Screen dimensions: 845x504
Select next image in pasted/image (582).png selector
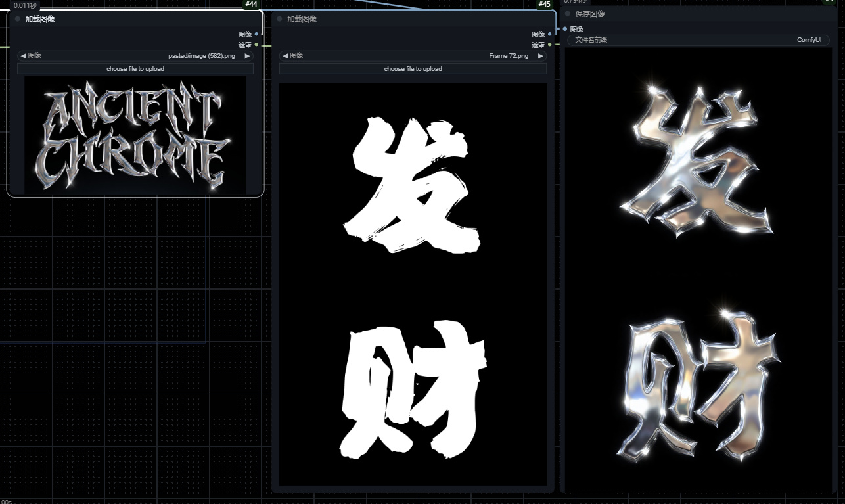(247, 56)
